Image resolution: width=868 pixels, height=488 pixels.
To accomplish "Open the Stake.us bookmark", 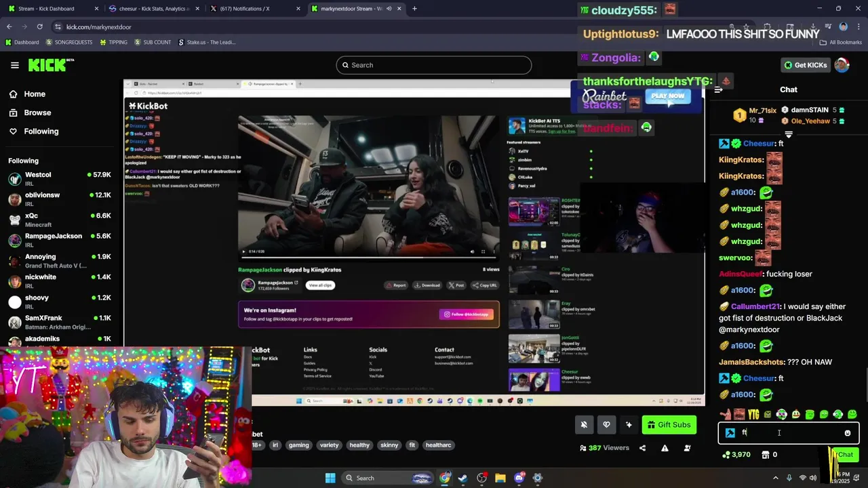I will point(207,42).
